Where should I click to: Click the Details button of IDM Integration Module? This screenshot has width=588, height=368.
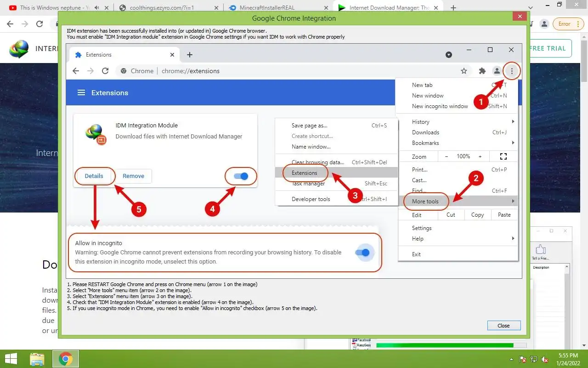[x=94, y=176]
